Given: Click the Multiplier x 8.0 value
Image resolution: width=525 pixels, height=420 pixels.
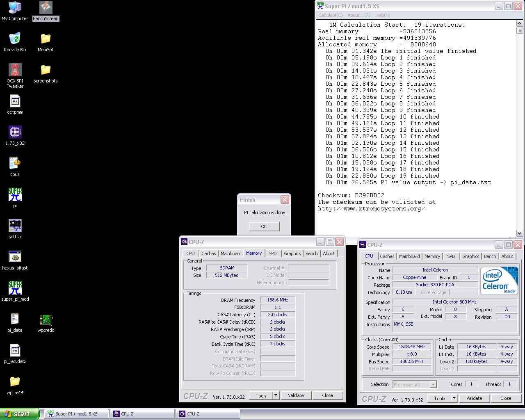Looking at the screenshot, I should pyautogui.click(x=412, y=354).
